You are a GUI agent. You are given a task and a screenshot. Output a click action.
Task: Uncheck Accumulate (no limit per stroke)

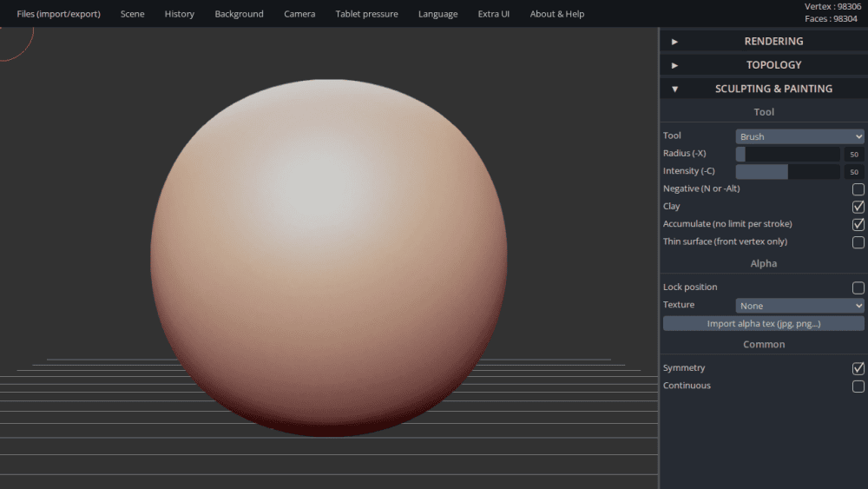(x=858, y=224)
